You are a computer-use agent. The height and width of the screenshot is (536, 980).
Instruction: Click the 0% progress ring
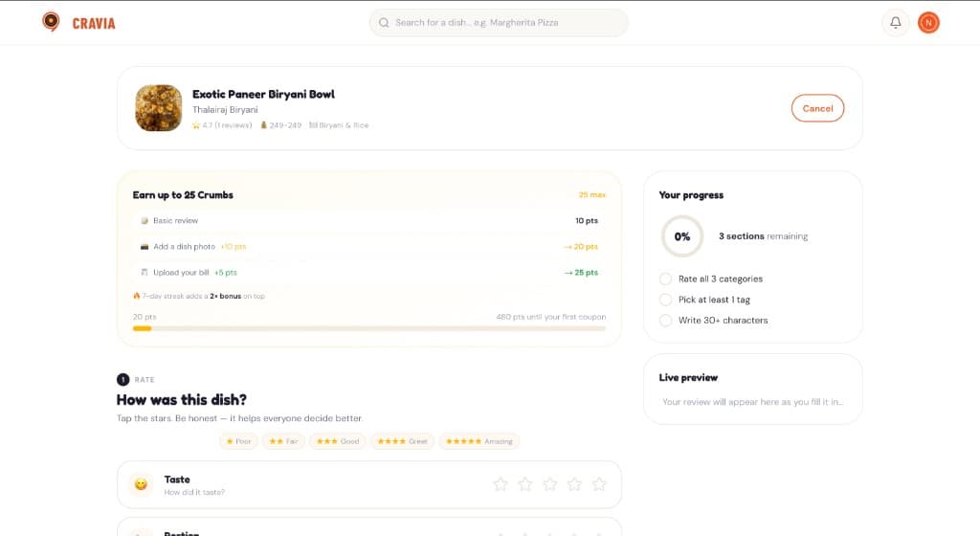[681, 236]
